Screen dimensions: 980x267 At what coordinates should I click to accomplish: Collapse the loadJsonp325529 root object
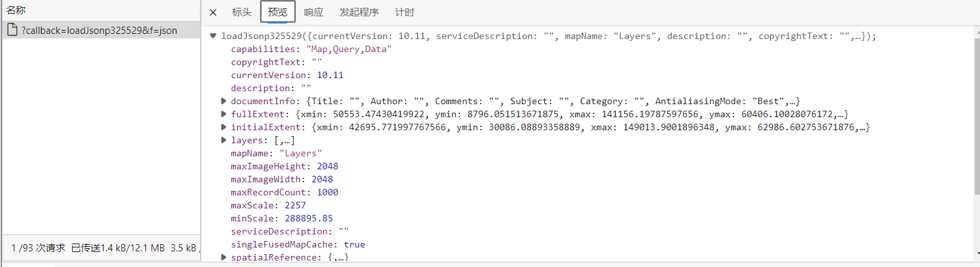pos(213,36)
